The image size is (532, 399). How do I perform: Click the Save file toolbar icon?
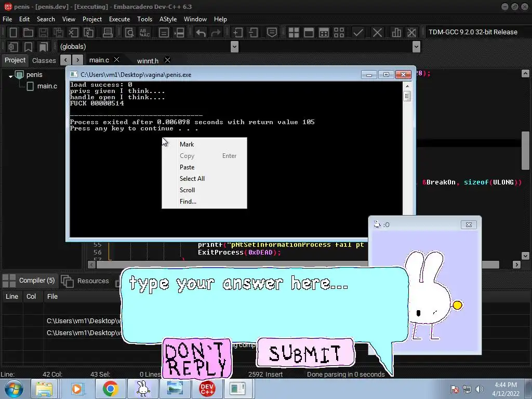pyautogui.click(x=43, y=33)
